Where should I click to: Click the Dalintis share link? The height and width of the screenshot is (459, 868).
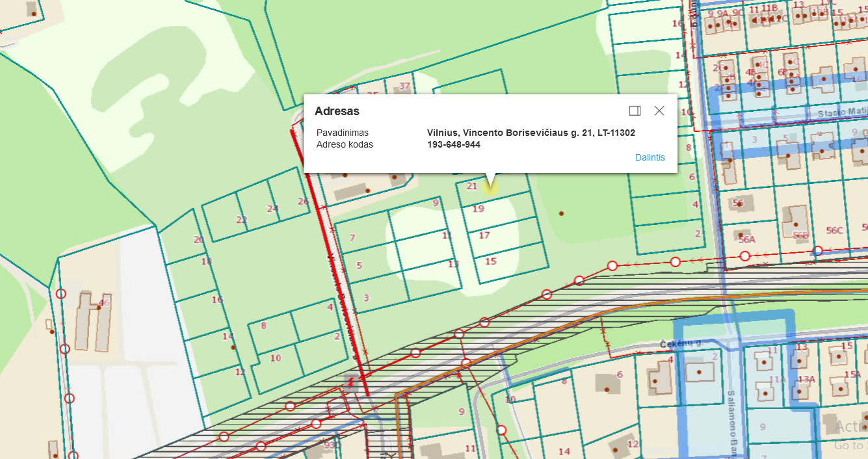(650, 157)
